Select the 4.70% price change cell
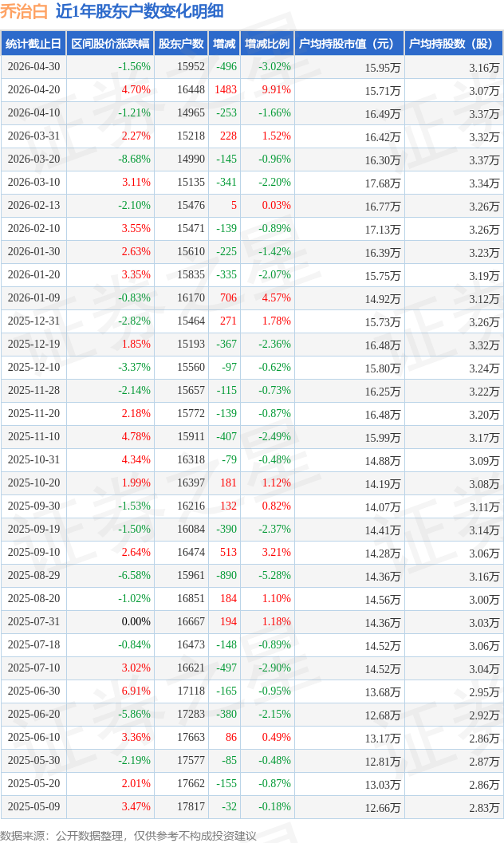Image resolution: width=504 pixels, height=843 pixels. tap(136, 90)
